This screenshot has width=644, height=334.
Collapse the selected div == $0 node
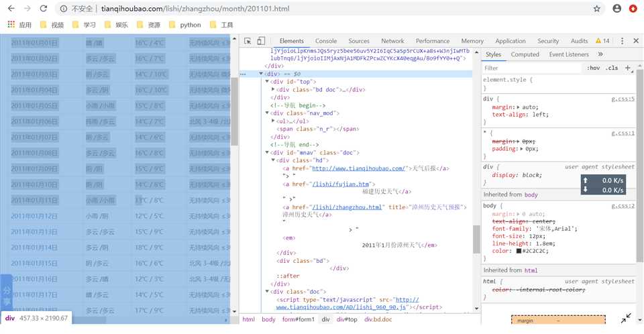pyautogui.click(x=261, y=74)
